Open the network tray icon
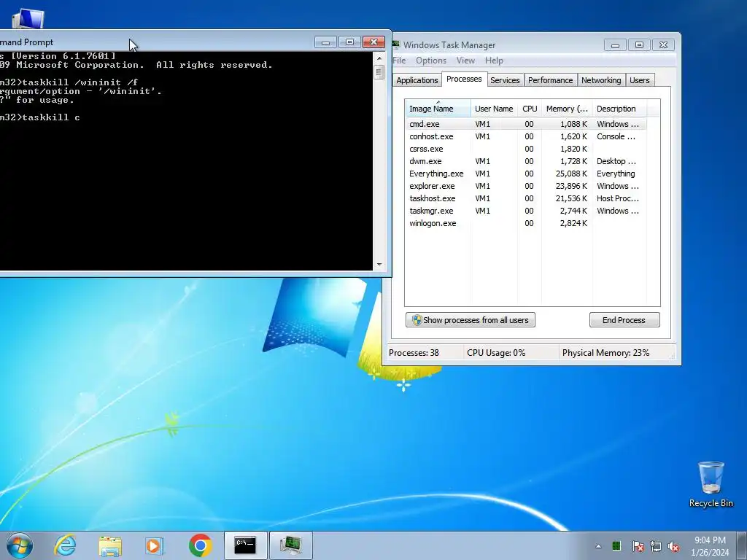Image resolution: width=747 pixels, height=560 pixels. [x=656, y=546]
